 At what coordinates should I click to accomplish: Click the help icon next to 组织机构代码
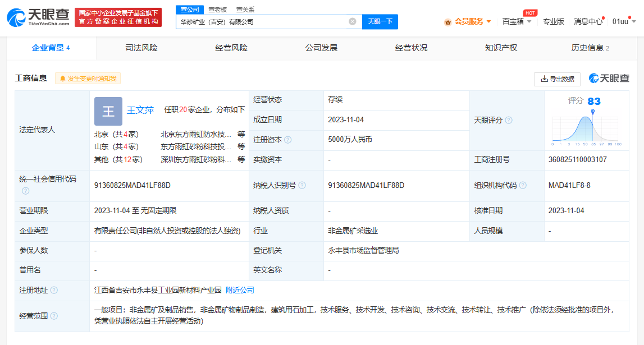click(523, 186)
